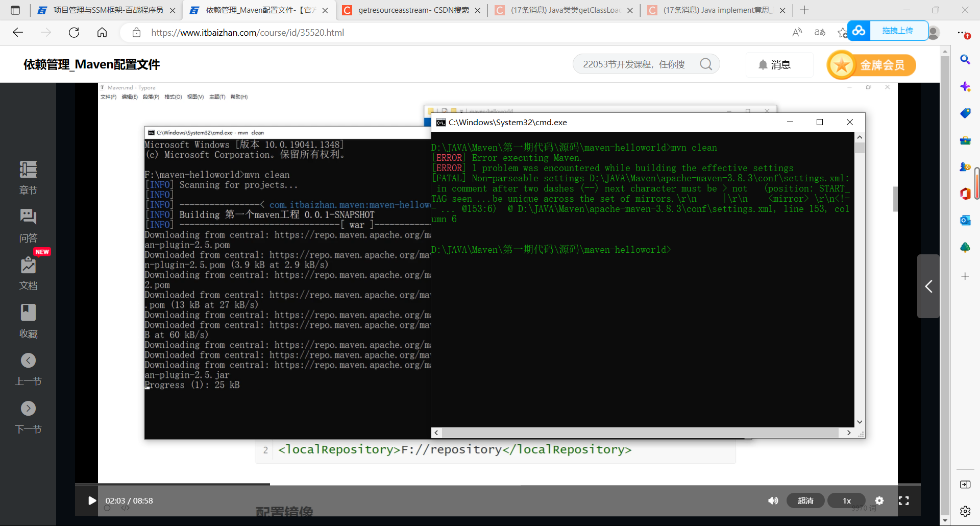The height and width of the screenshot is (526, 980).
Task: Open Typora 格式(O) menu
Action: pos(173,97)
